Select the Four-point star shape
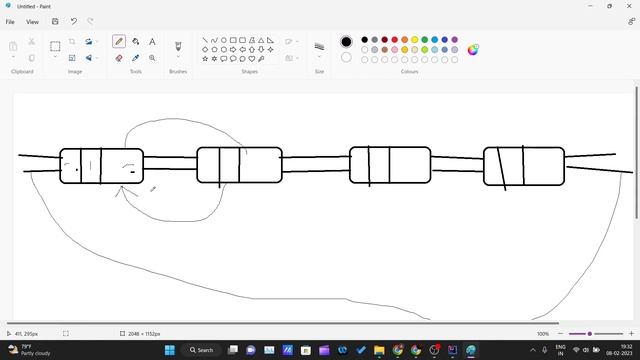Viewport: 640px width, 360px height. [270, 49]
